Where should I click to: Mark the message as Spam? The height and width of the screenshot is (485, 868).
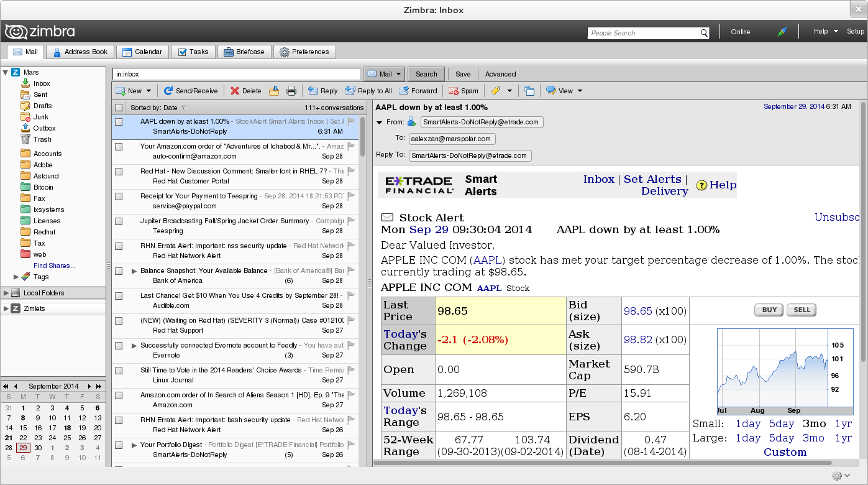tap(464, 91)
